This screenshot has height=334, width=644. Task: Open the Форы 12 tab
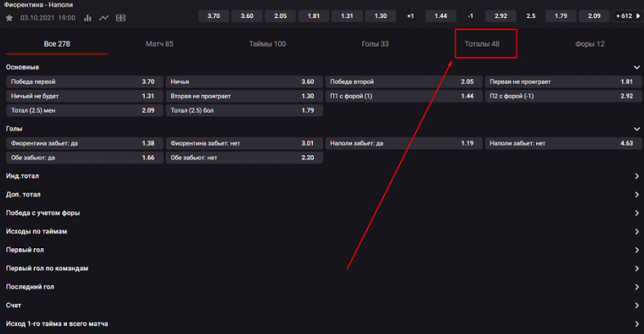pyautogui.click(x=589, y=43)
